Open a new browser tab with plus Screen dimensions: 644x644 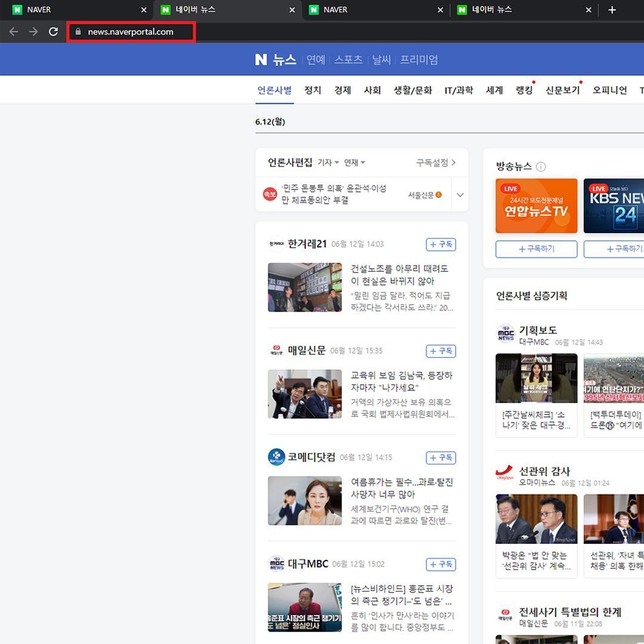tap(612, 10)
